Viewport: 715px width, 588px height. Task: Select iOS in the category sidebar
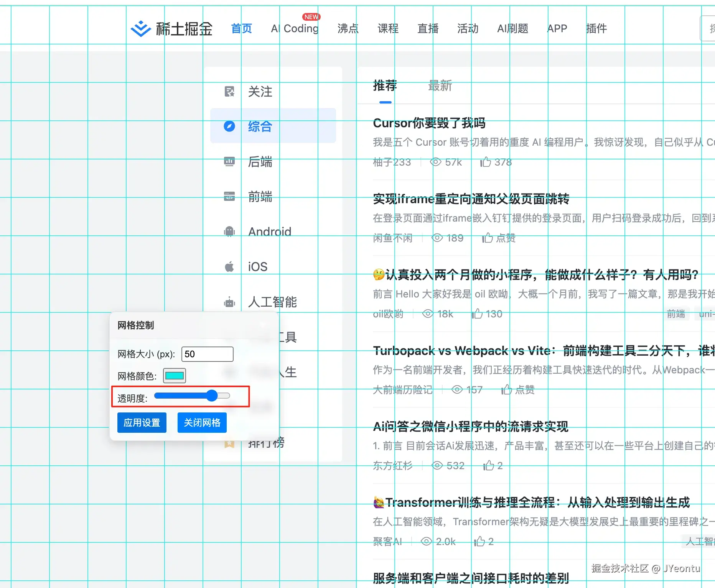click(x=273, y=266)
